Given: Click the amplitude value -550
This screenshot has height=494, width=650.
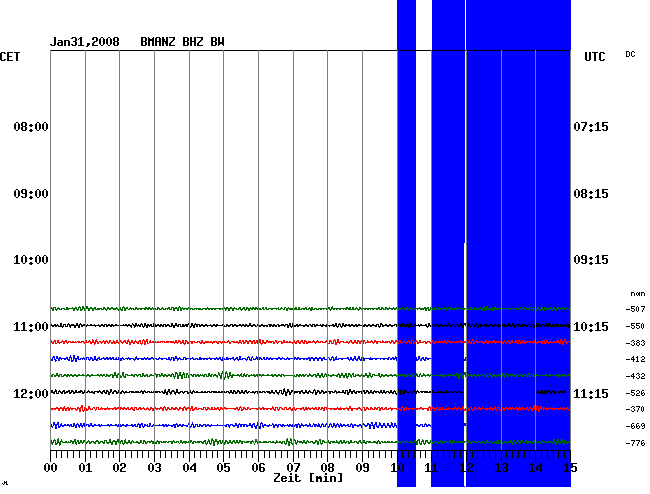Looking at the screenshot, I should [x=635, y=327].
